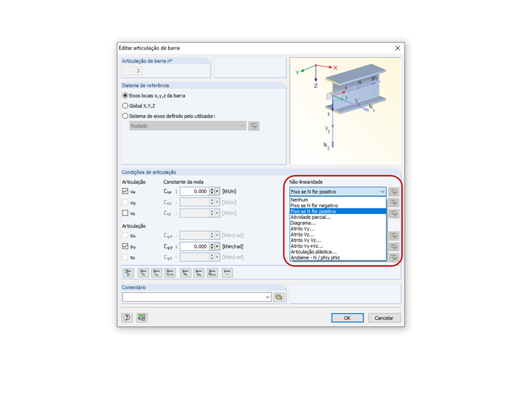532x399 pixels.
Task: Open the help icon button
Action: point(127,318)
